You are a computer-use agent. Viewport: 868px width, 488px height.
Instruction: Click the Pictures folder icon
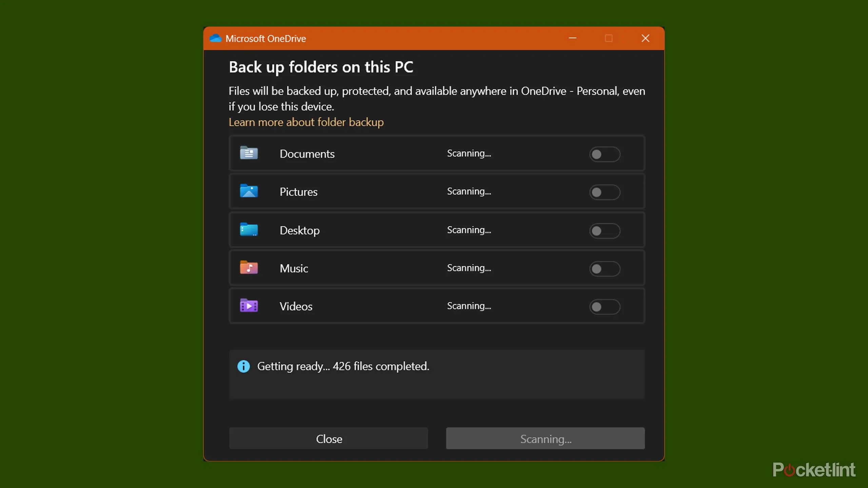[x=249, y=191]
